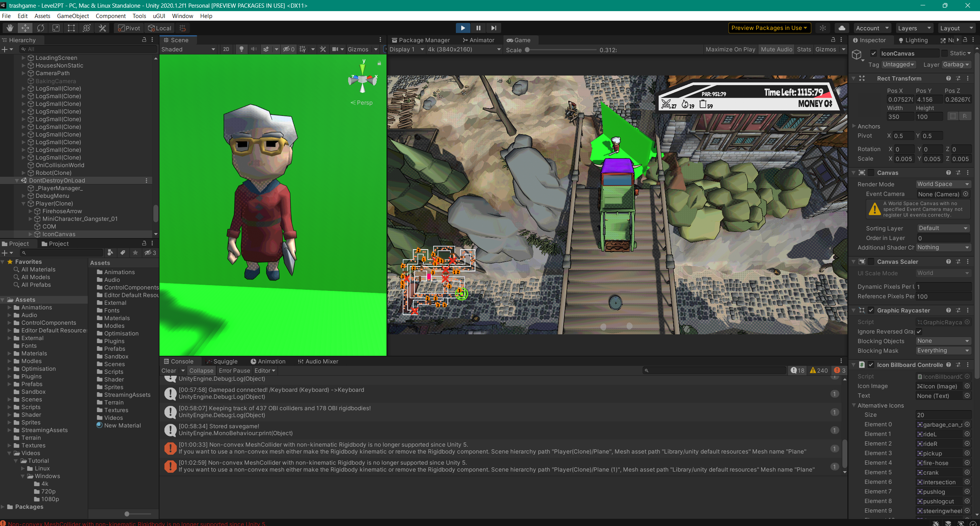
Task: Switch to the Audio Mixer tab
Action: [318, 361]
